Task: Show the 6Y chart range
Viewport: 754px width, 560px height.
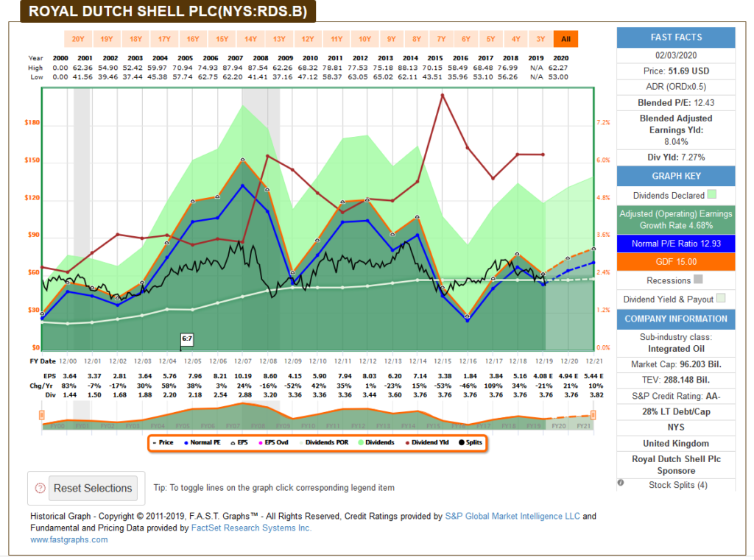Action: (466, 39)
